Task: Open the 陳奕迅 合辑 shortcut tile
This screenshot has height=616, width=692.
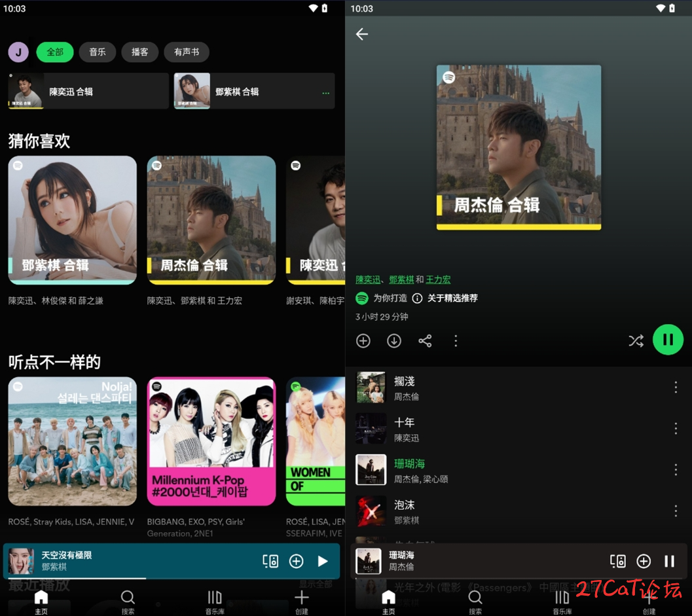Action: tap(88, 91)
